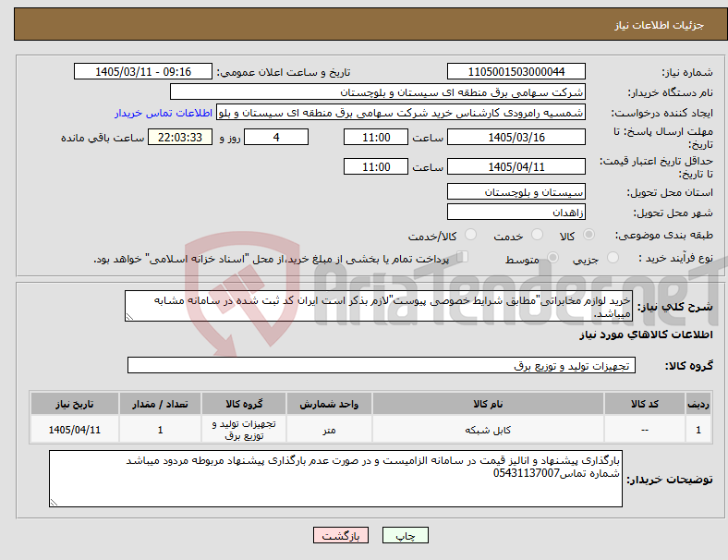Click the نام کالا column header
Screen dimensions: 728x560
488,404
